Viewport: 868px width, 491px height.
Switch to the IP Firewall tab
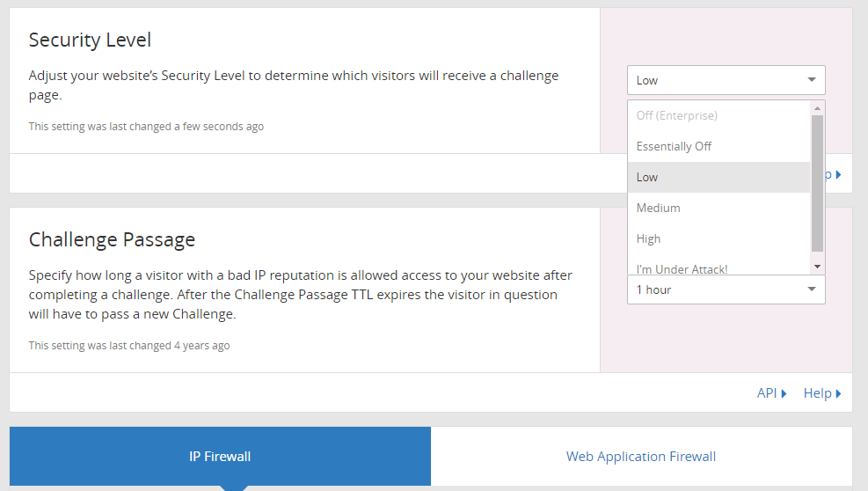220,456
